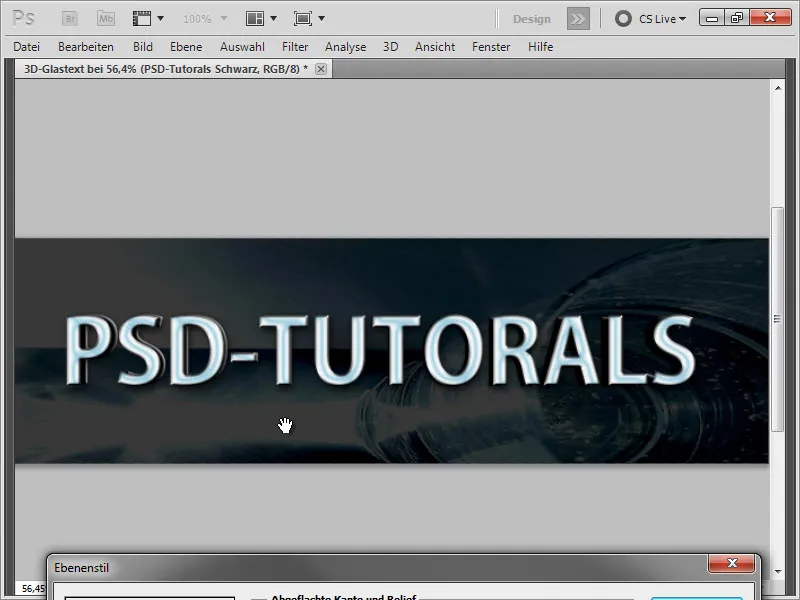800x600 pixels.
Task: Open the Datei menu
Action: [27, 47]
